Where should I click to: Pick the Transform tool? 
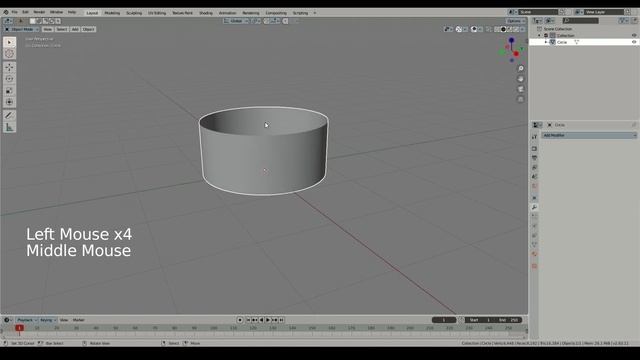(9, 102)
